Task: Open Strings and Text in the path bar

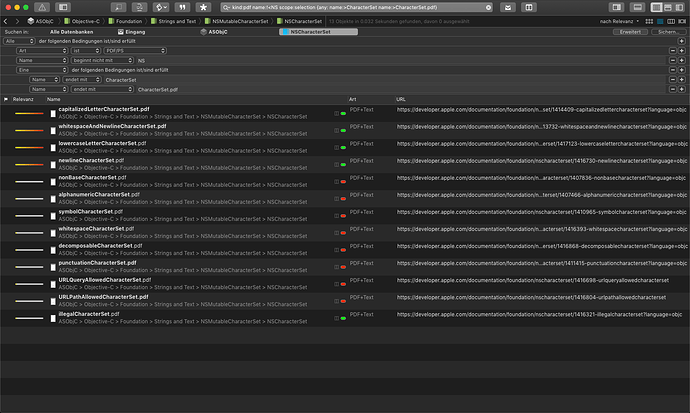Action: click(173, 21)
